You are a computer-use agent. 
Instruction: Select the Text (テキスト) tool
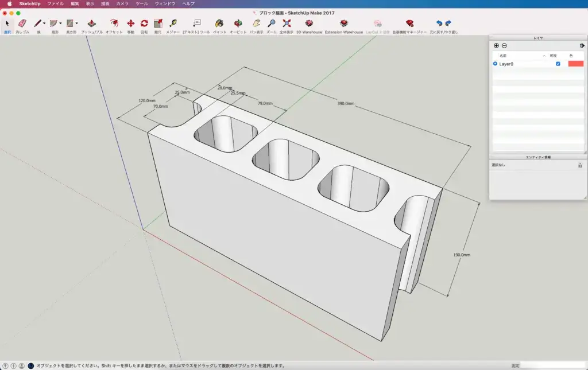[x=197, y=23]
